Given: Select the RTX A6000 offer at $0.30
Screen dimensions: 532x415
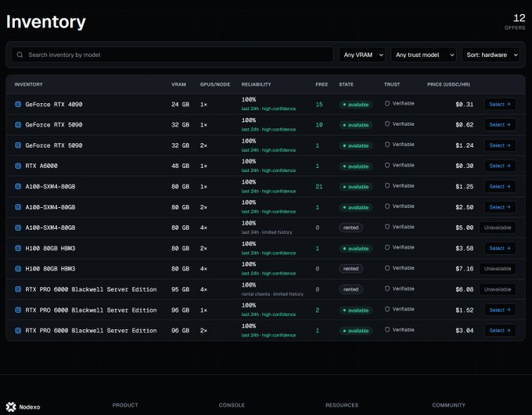Looking at the screenshot, I should click(x=500, y=166).
